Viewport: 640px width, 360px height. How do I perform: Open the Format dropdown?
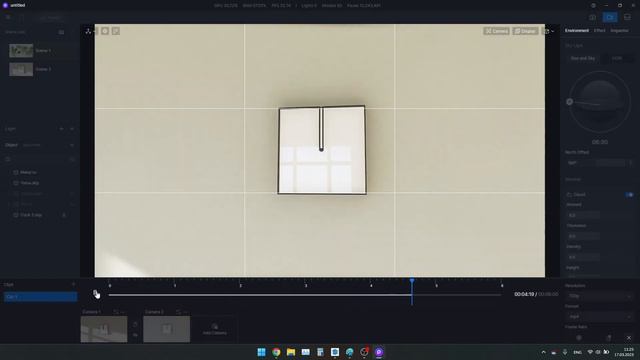point(599,316)
